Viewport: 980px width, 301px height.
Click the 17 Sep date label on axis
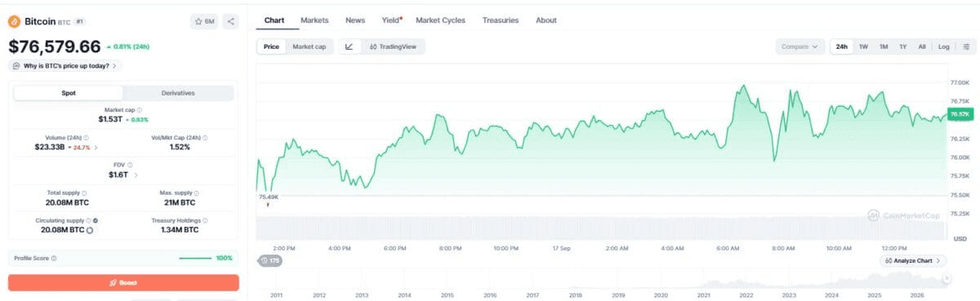(x=560, y=247)
